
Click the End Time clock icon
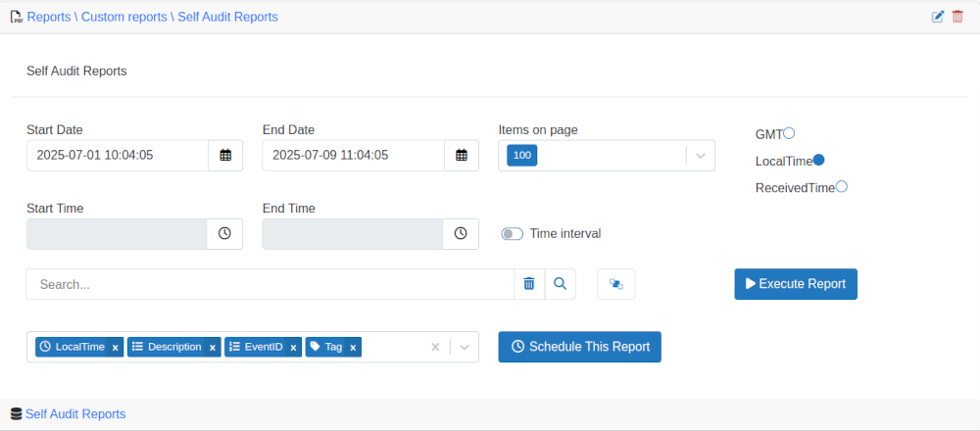[x=461, y=234]
